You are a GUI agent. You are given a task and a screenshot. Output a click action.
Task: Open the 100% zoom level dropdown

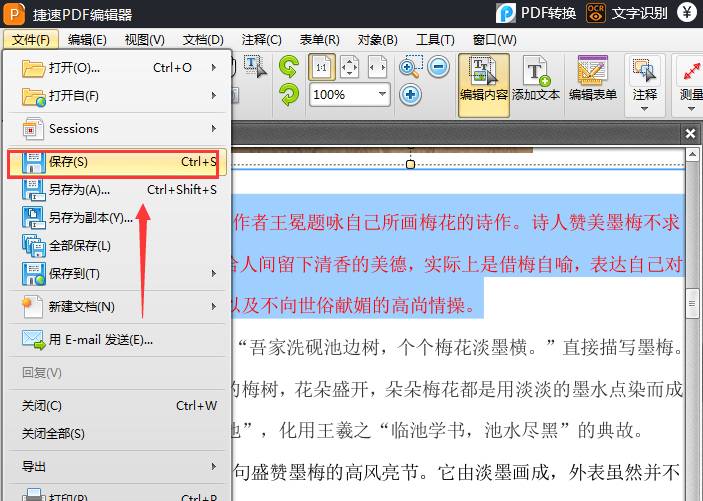click(x=382, y=94)
